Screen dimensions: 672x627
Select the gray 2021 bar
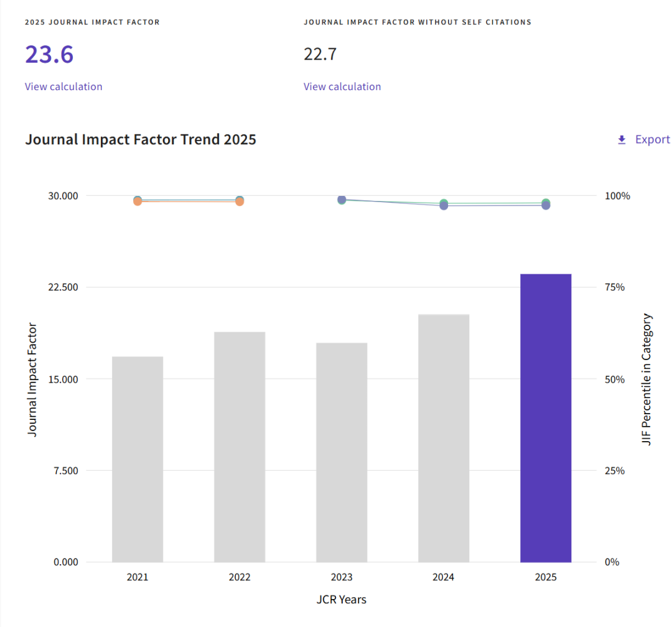tap(138, 459)
